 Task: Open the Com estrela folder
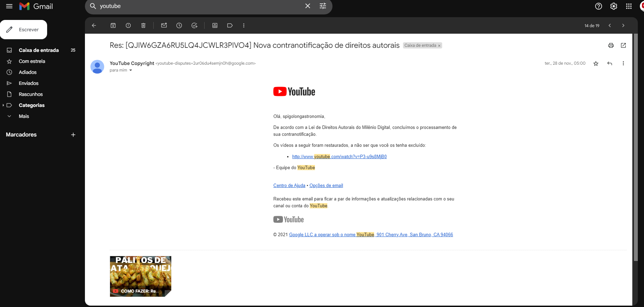[32, 61]
